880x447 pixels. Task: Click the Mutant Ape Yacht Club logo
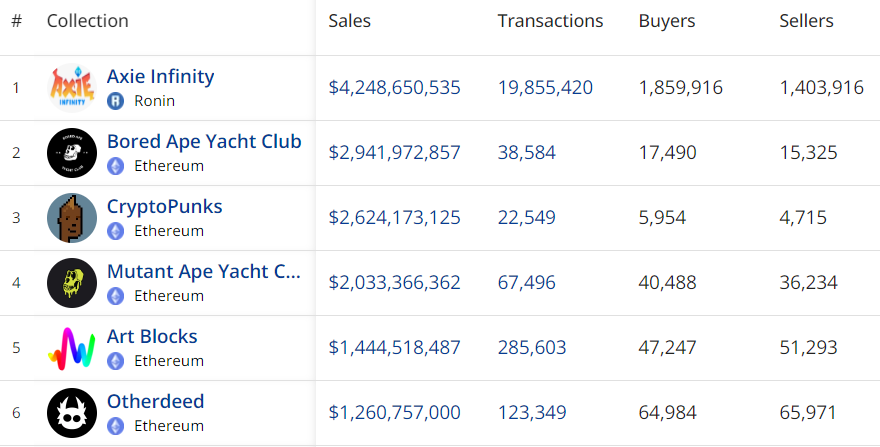(x=72, y=283)
